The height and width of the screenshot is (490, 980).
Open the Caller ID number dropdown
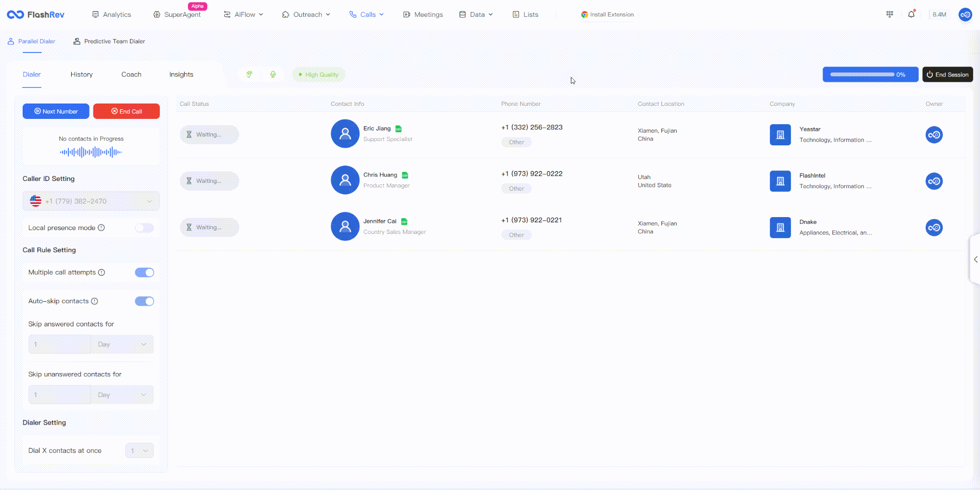point(91,201)
